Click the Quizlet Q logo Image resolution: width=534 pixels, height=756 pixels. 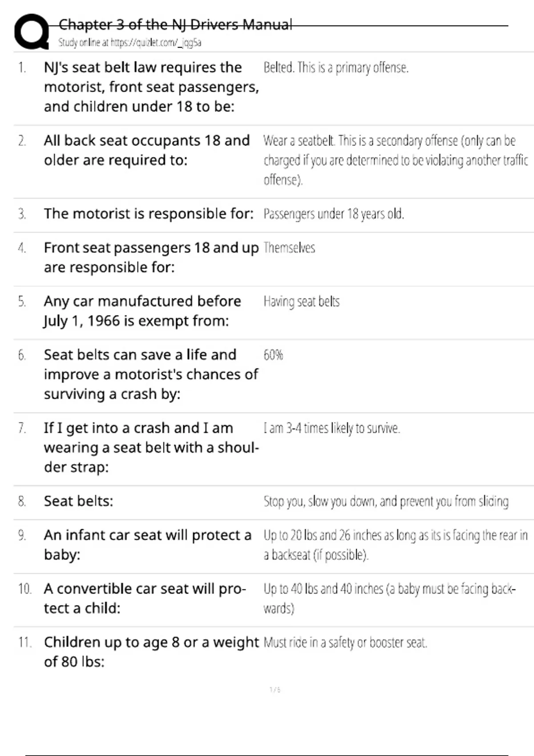pyautogui.click(x=31, y=31)
